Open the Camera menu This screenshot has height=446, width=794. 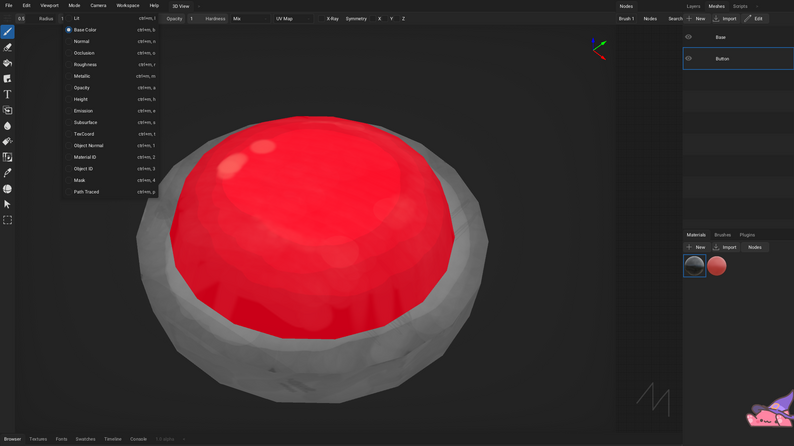98,6
